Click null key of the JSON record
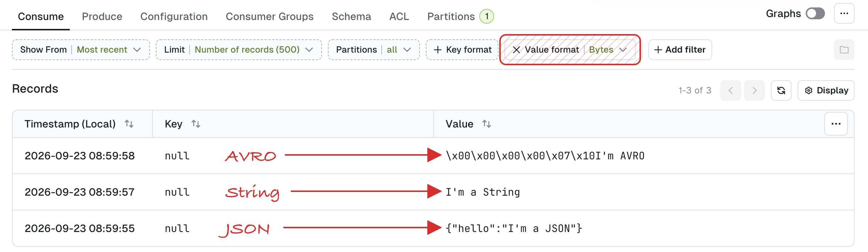Screen dimensions: 868x252 click(177, 228)
